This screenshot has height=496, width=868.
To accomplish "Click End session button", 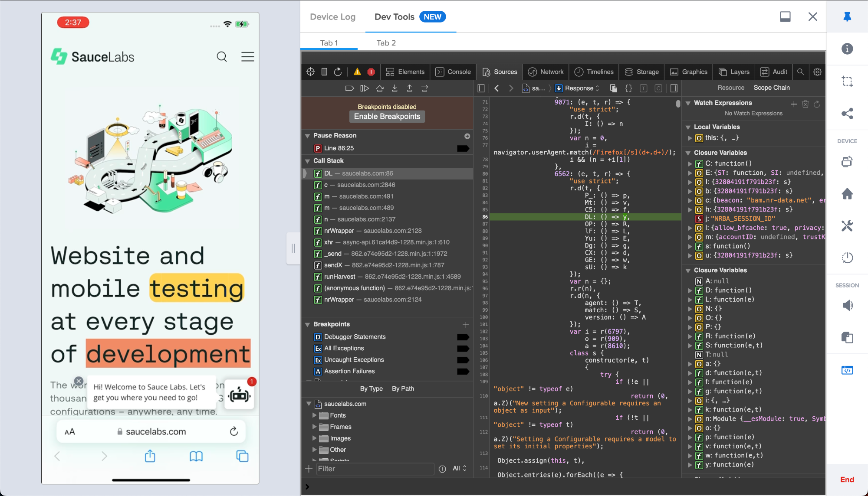I will coord(847,480).
